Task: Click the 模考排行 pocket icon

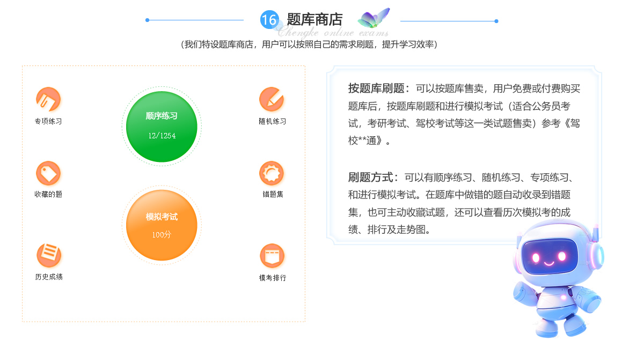Action: tap(272, 256)
